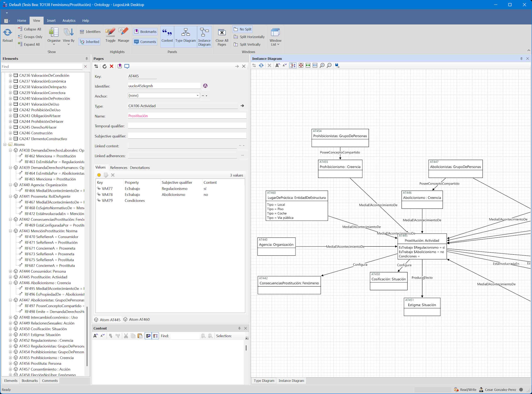Image resolution: width=532 pixels, height=394 pixels.
Task: Choose Split Vertically
Action: [x=247, y=44]
